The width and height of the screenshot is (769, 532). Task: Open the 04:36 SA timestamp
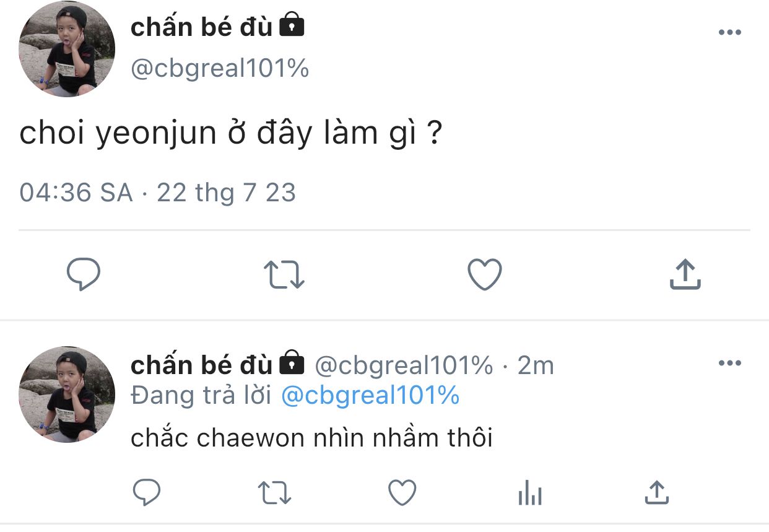coord(76,193)
